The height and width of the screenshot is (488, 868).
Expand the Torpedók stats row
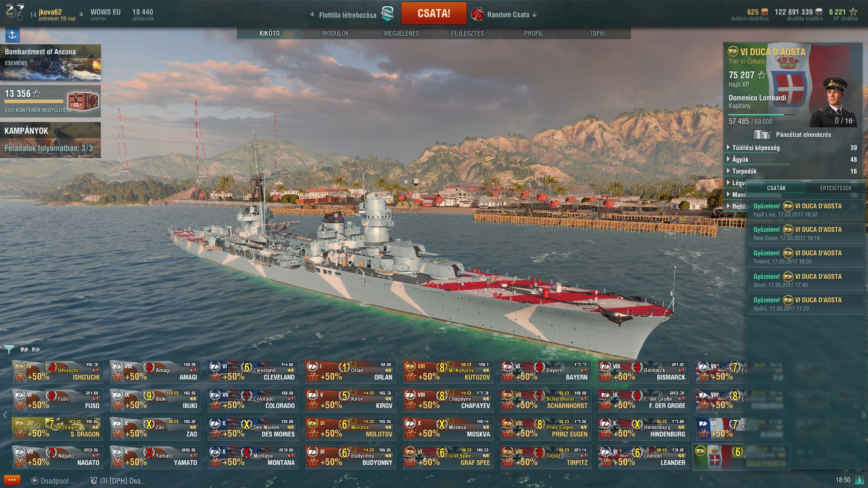pyautogui.click(x=792, y=171)
